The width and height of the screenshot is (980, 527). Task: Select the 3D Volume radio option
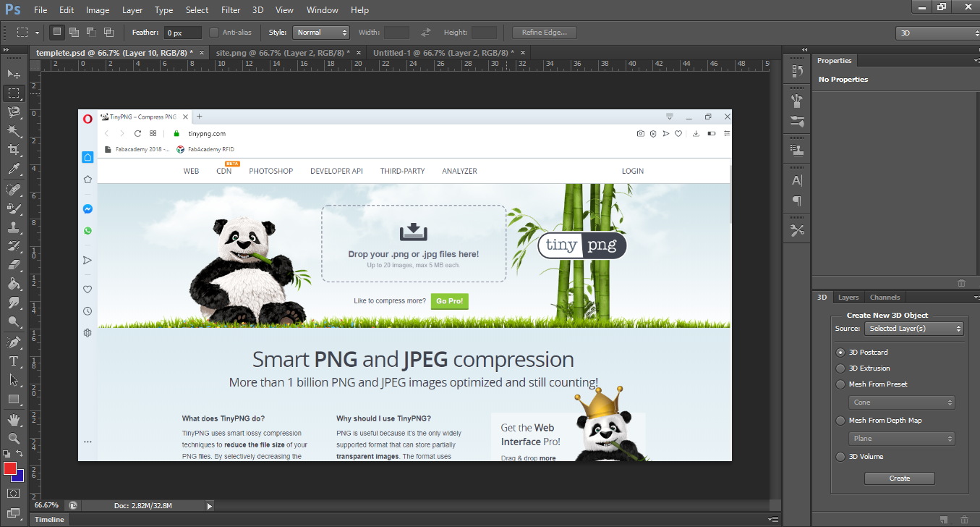pos(840,457)
